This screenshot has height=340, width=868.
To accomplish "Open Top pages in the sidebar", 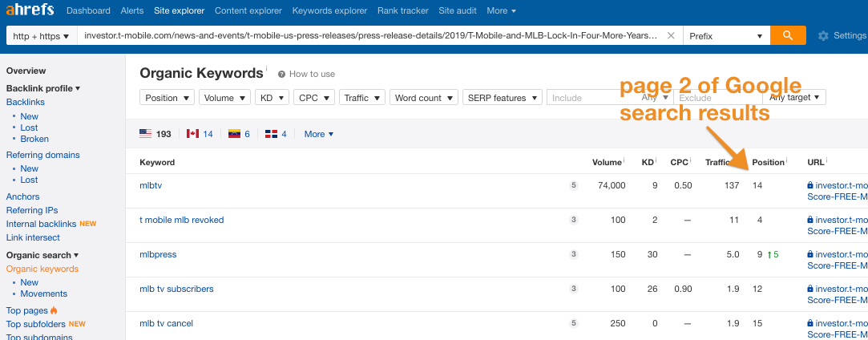I will [x=26, y=310].
